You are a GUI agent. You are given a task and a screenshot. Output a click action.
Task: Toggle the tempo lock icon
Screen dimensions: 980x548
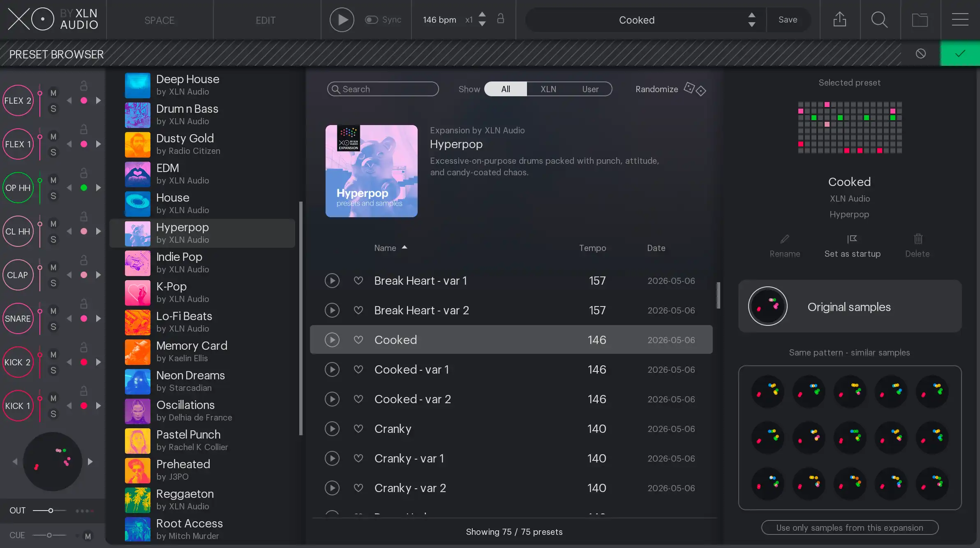(501, 19)
